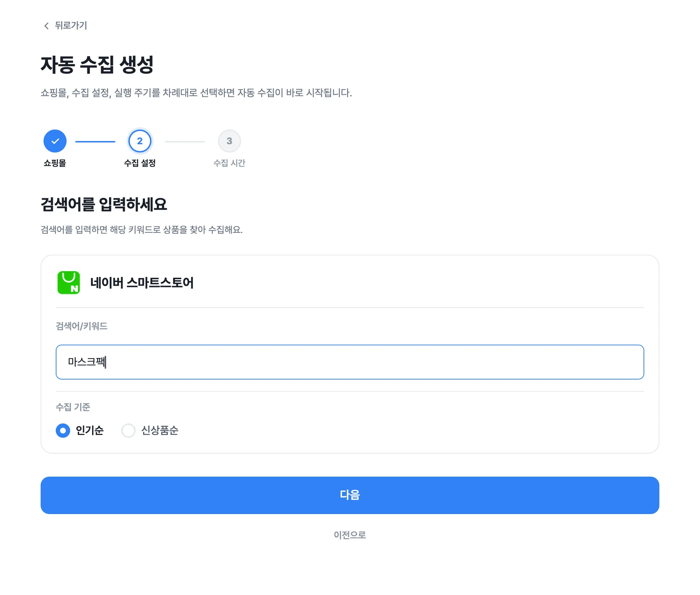Image resolution: width=700 pixels, height=595 pixels.
Task: Focus the 검색어/키워드 input field
Action: coord(350,362)
